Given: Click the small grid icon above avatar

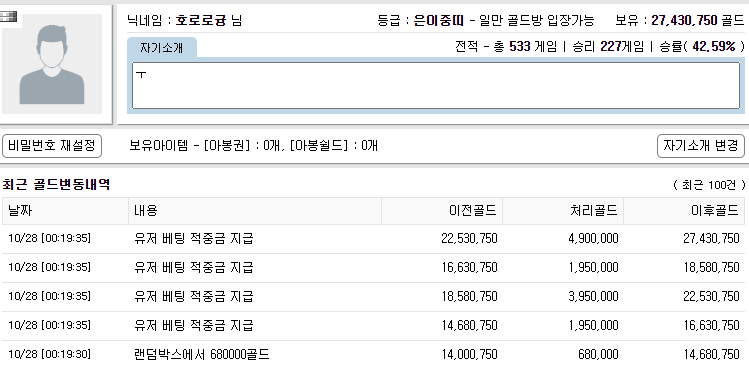Looking at the screenshot, I should point(9,17).
